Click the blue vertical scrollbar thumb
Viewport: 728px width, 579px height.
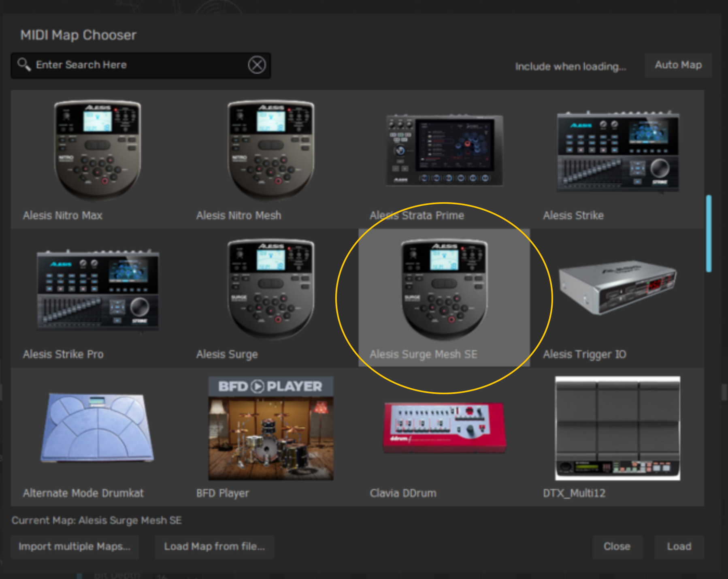(709, 233)
